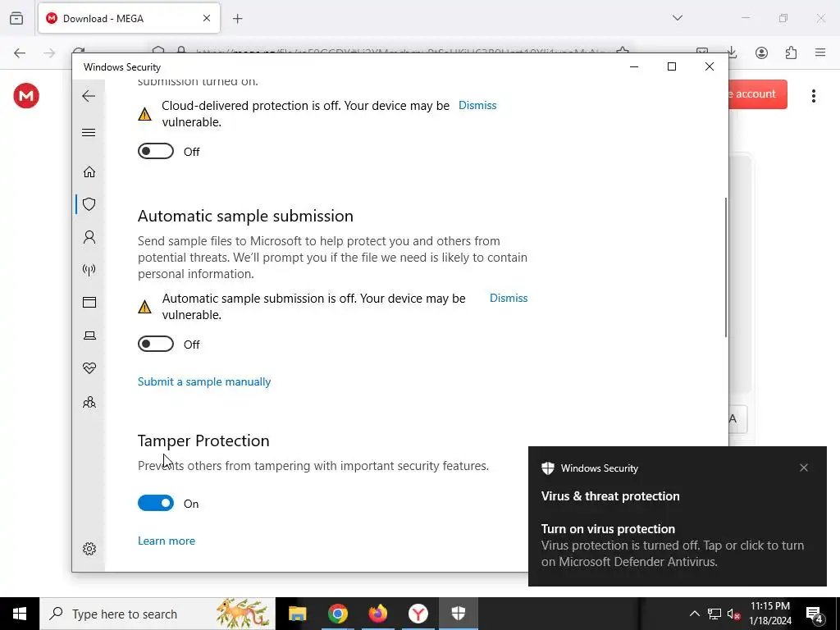Open App & browser control icon

(89, 303)
